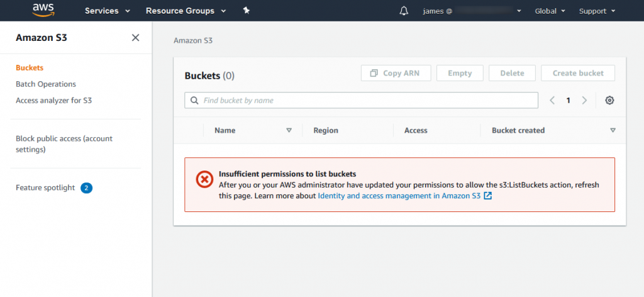Image resolution: width=644 pixels, height=297 pixels.
Task: Click the Empty button
Action: tap(460, 73)
